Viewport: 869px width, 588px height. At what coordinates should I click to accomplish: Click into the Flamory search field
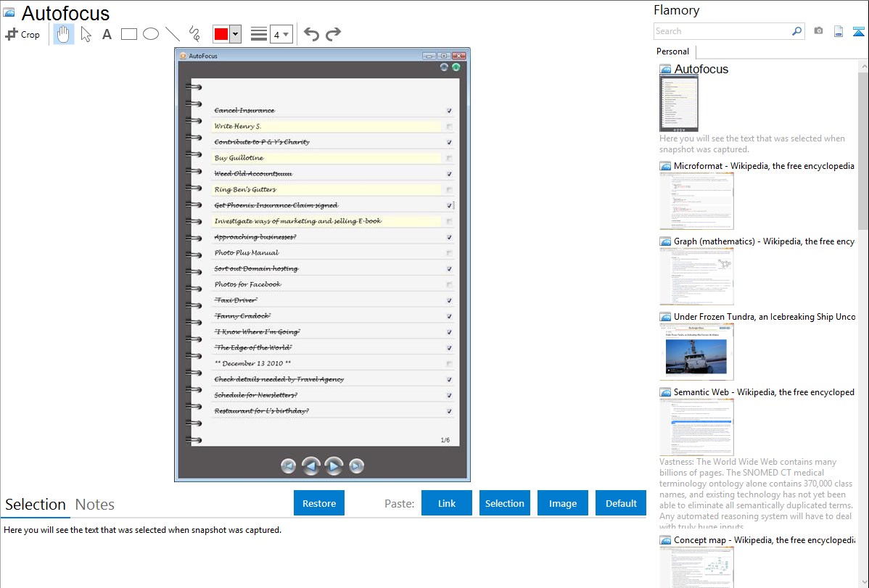(x=722, y=31)
